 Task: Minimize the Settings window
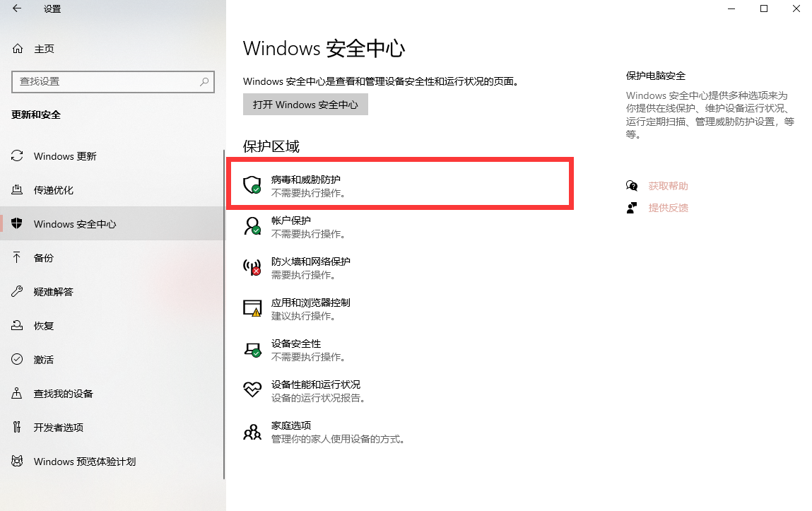731,8
